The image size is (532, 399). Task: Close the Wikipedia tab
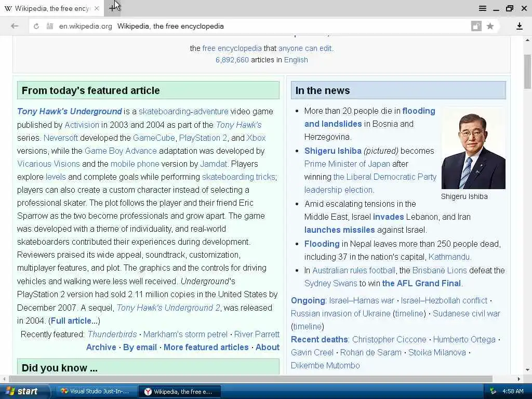[x=97, y=8]
